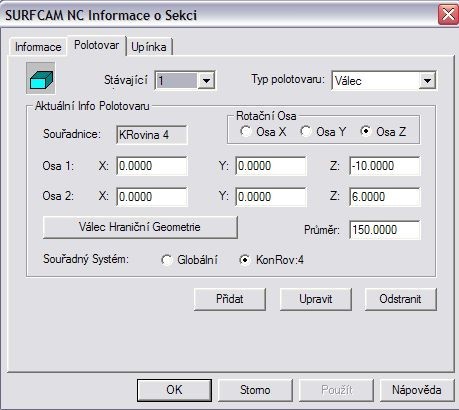Image resolution: width=459 pixels, height=410 pixels.
Task: Click the Přidat button
Action: tap(230, 299)
